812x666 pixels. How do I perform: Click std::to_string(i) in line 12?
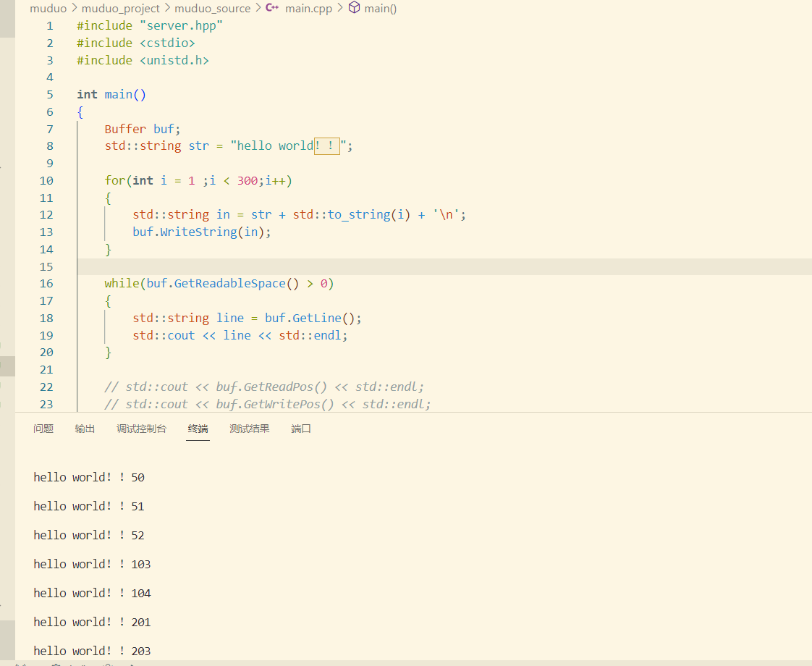(x=352, y=215)
